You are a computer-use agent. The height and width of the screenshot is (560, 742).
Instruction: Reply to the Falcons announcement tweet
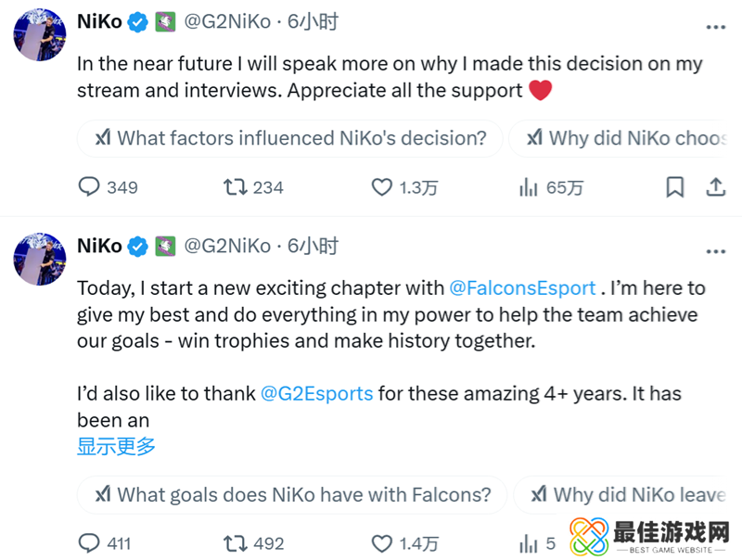pos(89,543)
